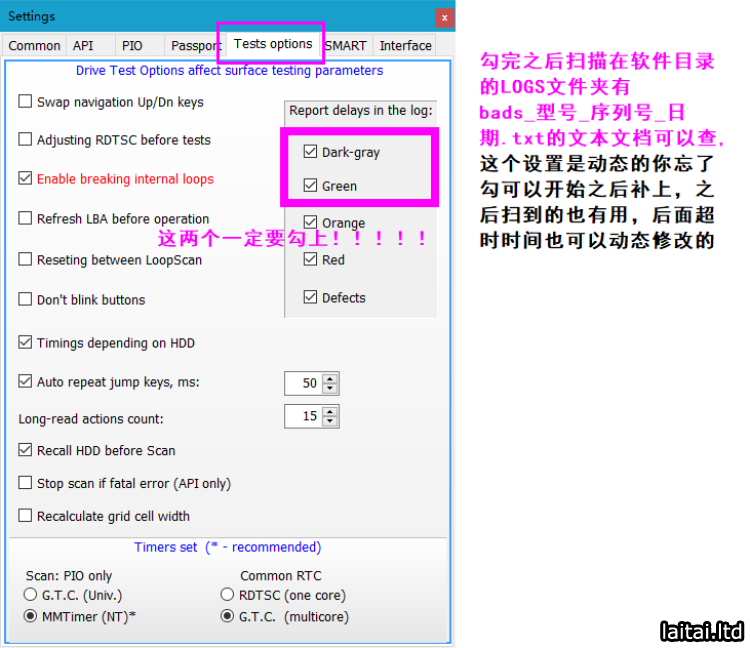The width and height of the screenshot is (750, 648).
Task: Toggle Green report delay checkbox
Action: [310, 186]
